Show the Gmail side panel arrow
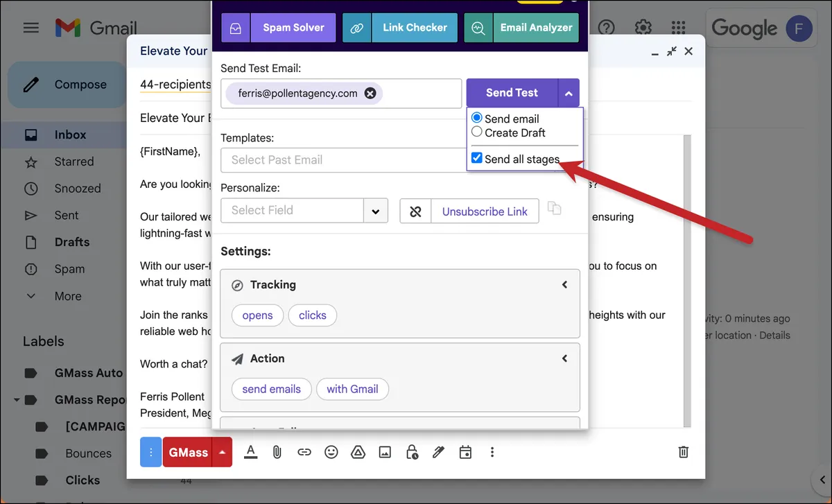Image resolution: width=832 pixels, height=504 pixels. pos(822,479)
